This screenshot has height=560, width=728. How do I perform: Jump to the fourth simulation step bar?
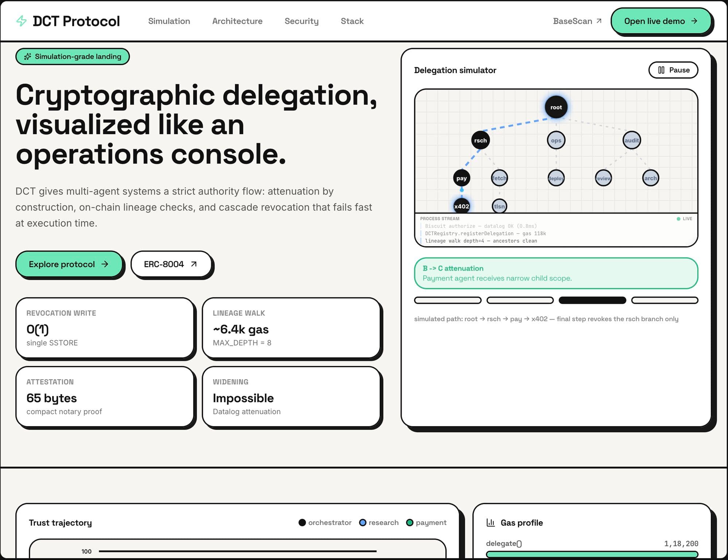(x=665, y=300)
